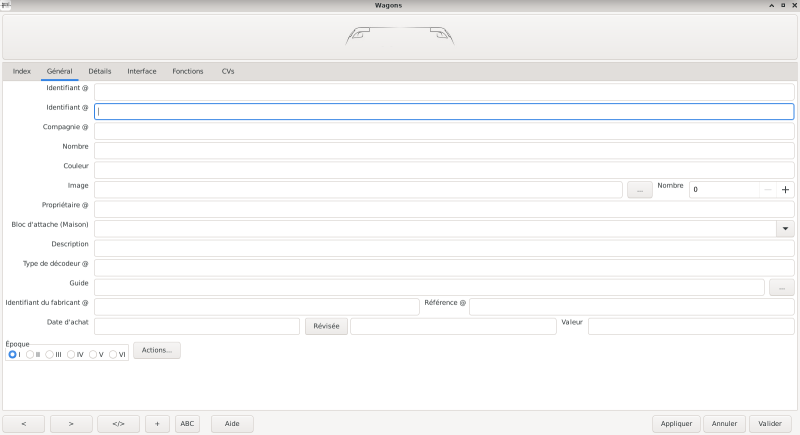Increase Nombre value with plus stepper
Screen dimensions: 800x435
(785, 189)
